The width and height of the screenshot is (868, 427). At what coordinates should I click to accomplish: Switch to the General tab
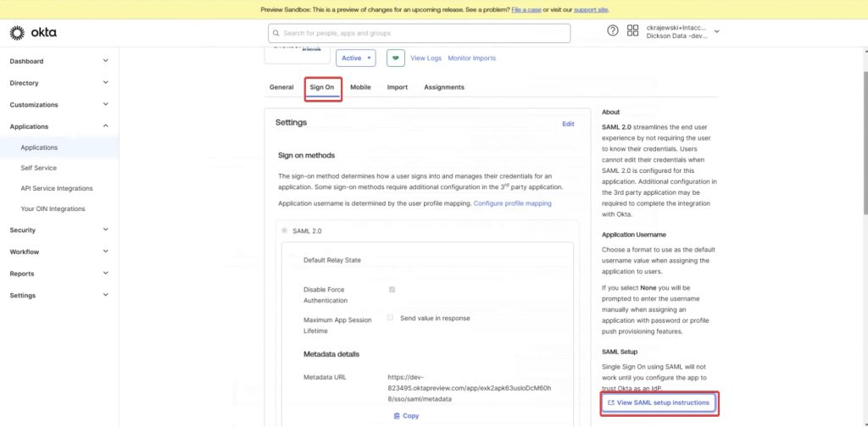click(281, 87)
